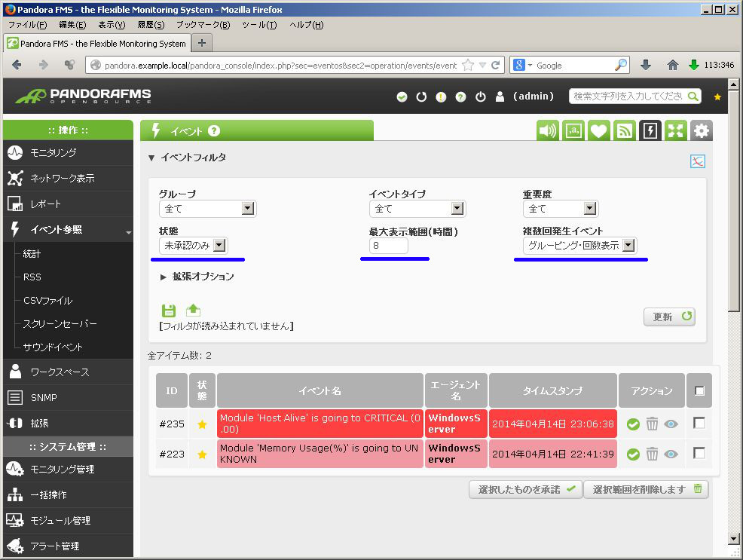Screen dimensions: 743x560
Task: Delete event #235 with trash icon
Action: pyautogui.click(x=652, y=424)
